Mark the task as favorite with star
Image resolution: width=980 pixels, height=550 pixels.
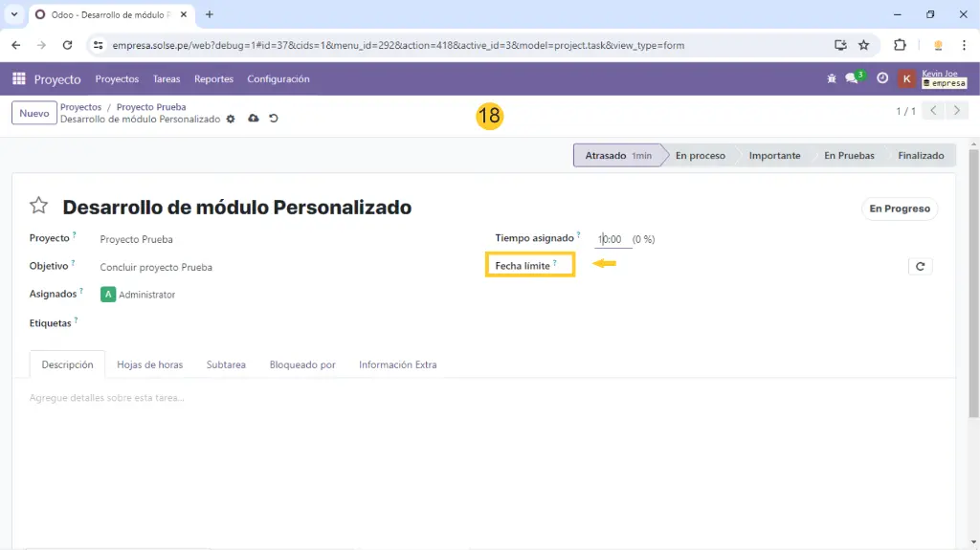click(38, 207)
